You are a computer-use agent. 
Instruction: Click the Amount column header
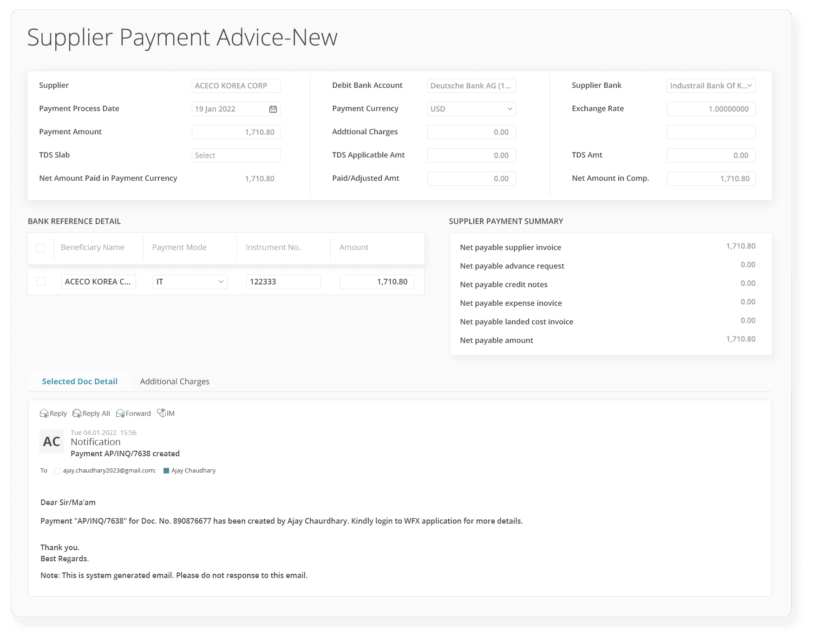[x=354, y=248]
